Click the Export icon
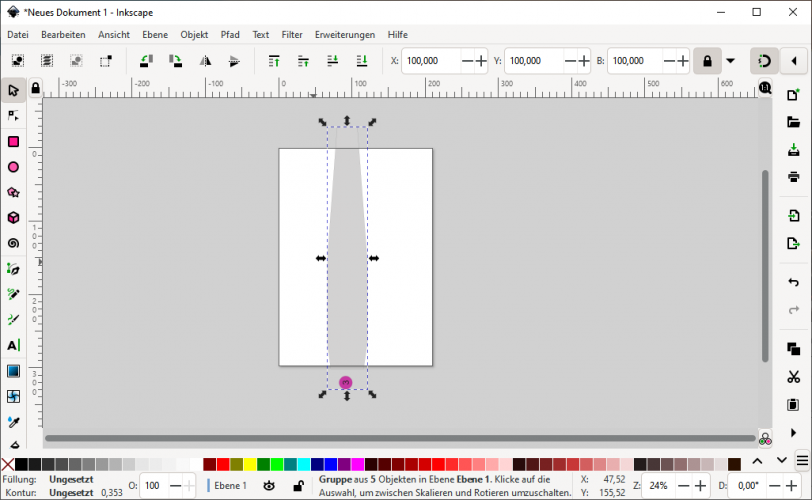This screenshot has width=812, height=500. point(793,243)
